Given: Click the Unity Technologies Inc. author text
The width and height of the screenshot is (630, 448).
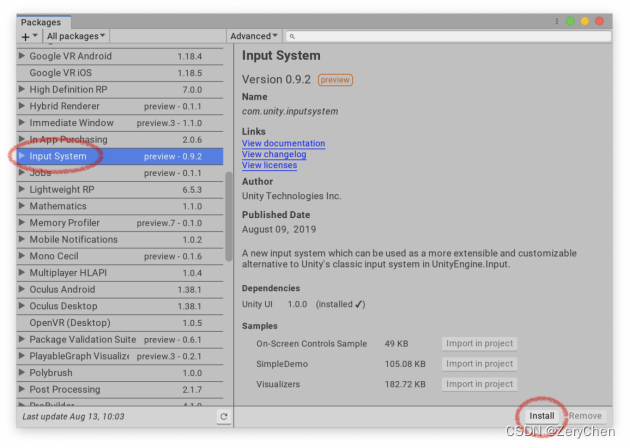Looking at the screenshot, I should (291, 196).
